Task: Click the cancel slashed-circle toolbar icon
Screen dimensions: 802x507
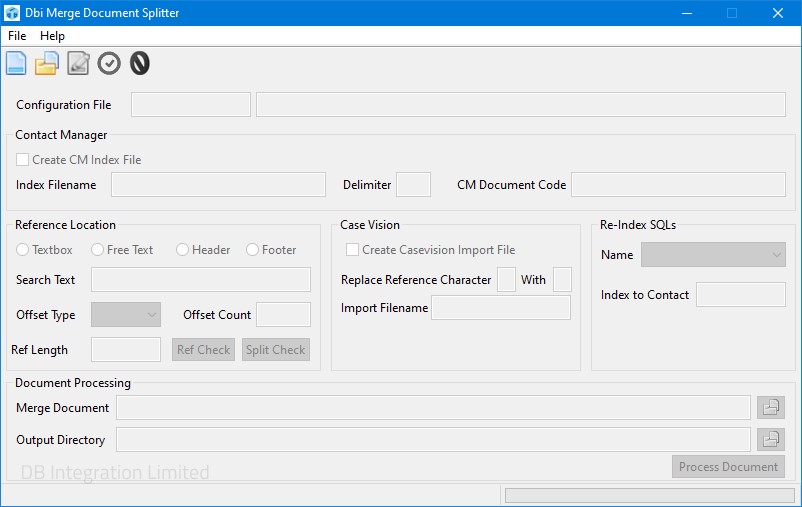Action: pyautogui.click(x=140, y=64)
